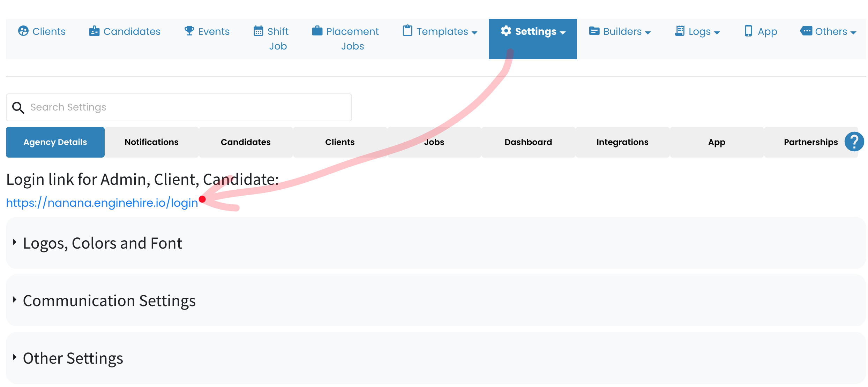This screenshot has width=868, height=387.
Task: Switch to the Partnerships tab
Action: 811,142
